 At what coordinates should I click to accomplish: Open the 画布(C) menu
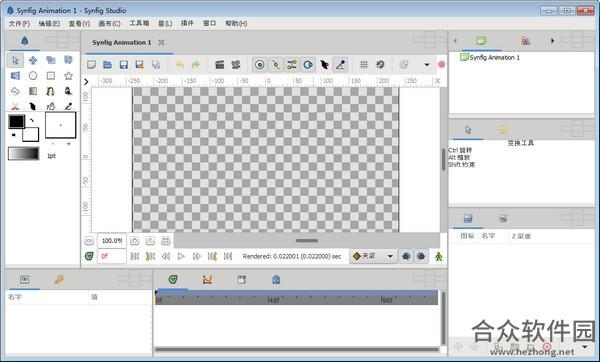[109, 24]
